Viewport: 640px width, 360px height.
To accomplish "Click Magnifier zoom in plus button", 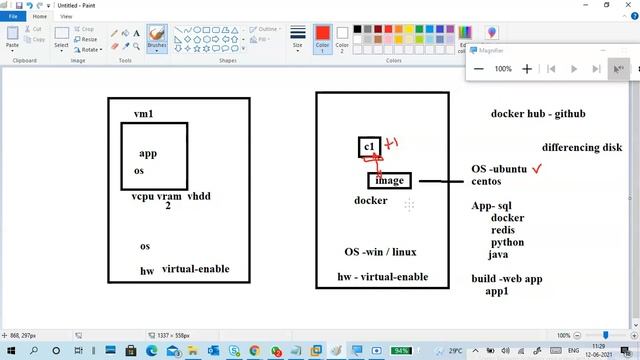I will [527, 69].
